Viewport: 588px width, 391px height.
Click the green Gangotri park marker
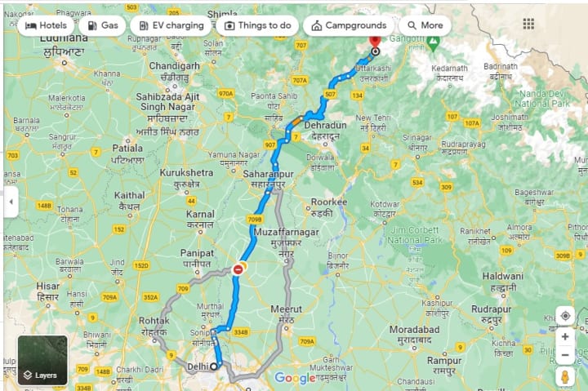click(433, 43)
